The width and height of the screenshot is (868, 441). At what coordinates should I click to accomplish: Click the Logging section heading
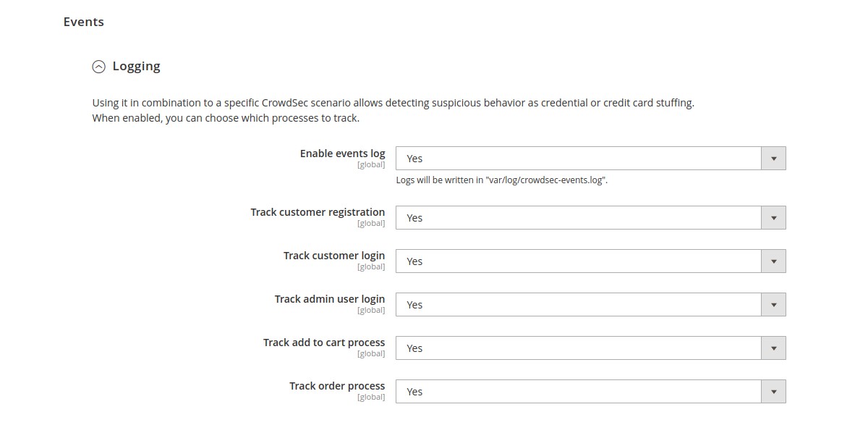(136, 66)
